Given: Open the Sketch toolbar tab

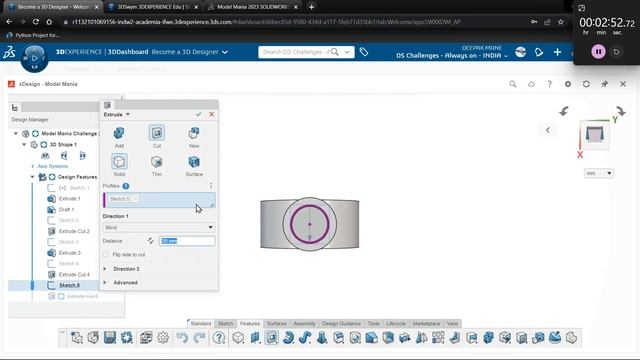Looking at the screenshot, I should (225, 323).
